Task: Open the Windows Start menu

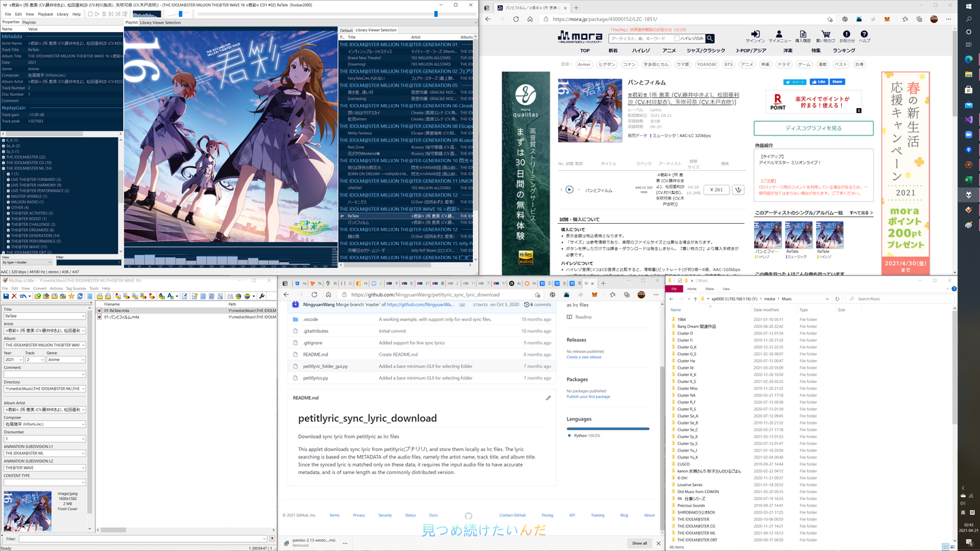Action: tap(969, 5)
